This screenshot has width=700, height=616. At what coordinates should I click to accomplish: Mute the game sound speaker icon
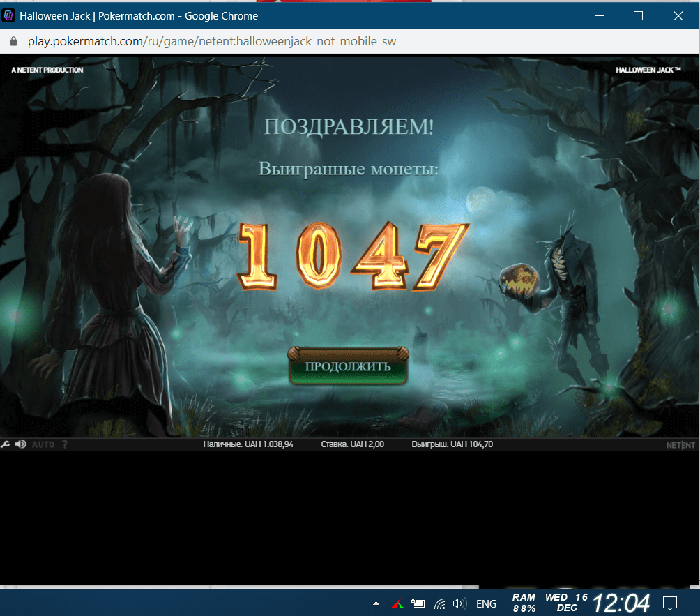tap(20, 444)
